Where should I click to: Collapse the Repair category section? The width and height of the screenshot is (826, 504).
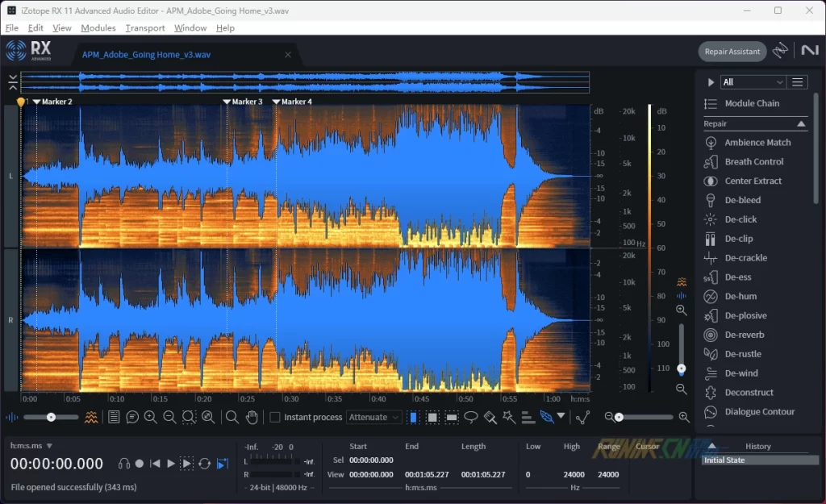(801, 124)
